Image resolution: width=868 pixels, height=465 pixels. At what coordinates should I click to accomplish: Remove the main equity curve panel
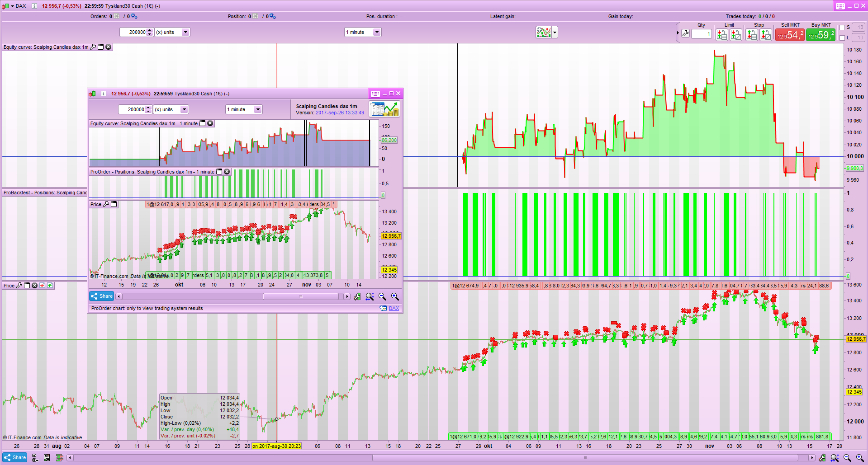pyautogui.click(x=109, y=47)
